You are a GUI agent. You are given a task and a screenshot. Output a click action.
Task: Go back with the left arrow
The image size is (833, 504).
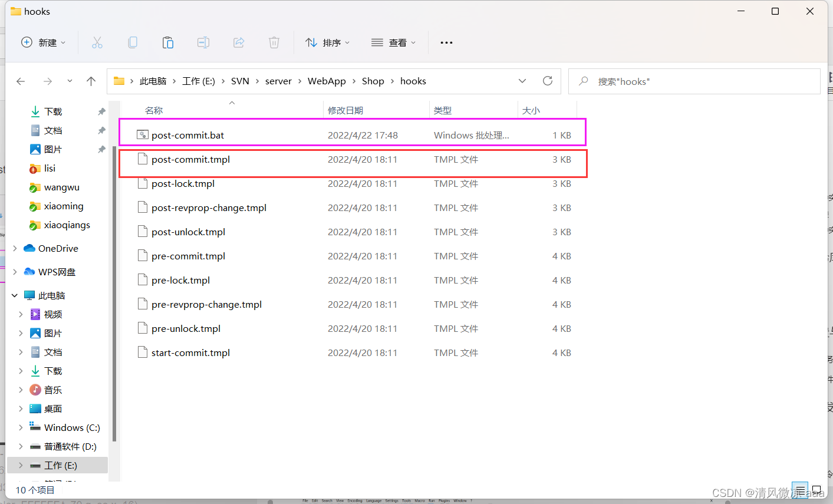pyautogui.click(x=21, y=81)
